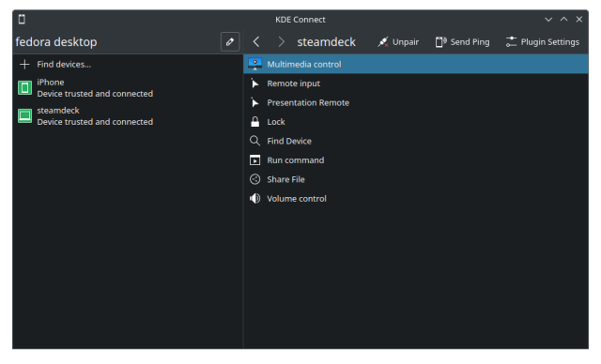Go forward with the right chevron arrow
This screenshot has width=601, height=364.
281,41
